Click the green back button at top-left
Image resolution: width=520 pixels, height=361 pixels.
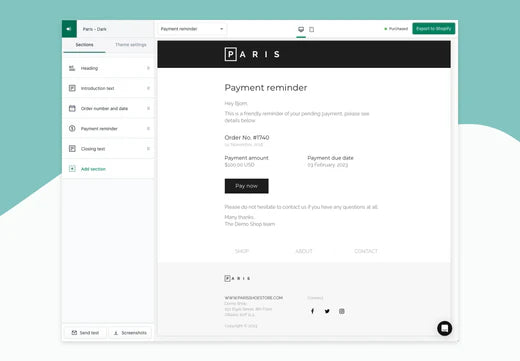(x=69, y=29)
